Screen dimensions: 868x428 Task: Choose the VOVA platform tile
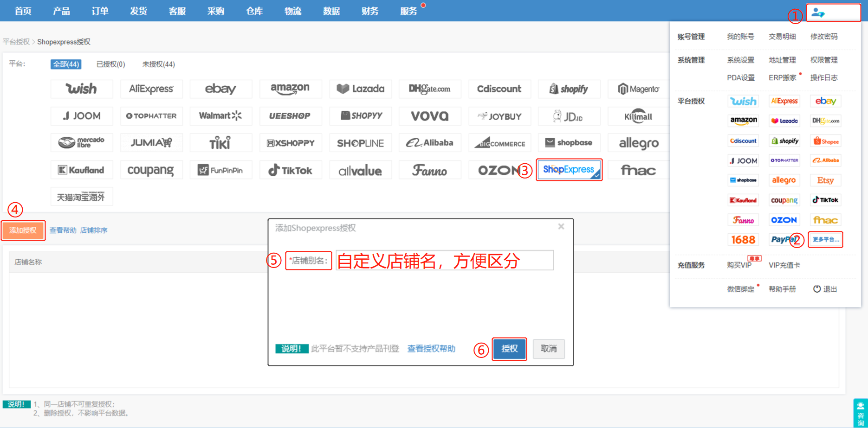(430, 116)
